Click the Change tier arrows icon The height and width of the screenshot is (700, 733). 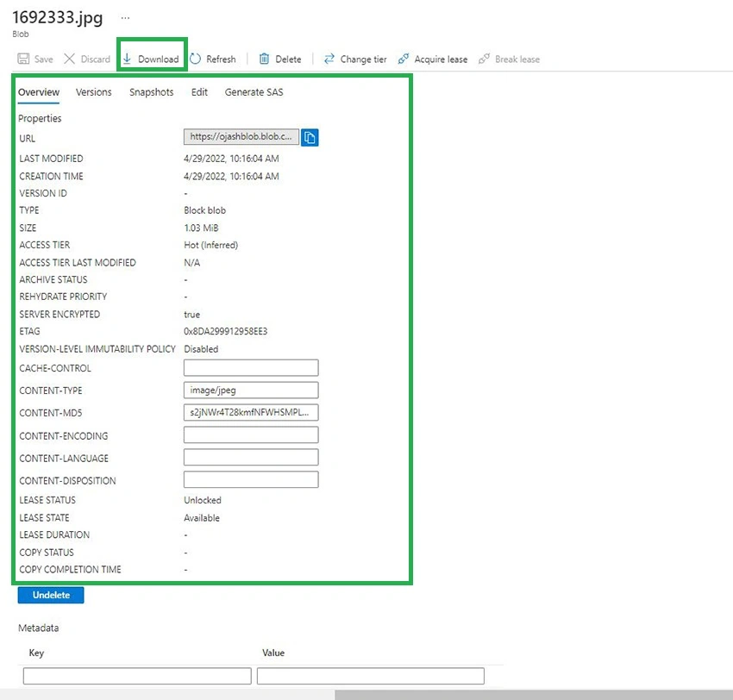329,59
